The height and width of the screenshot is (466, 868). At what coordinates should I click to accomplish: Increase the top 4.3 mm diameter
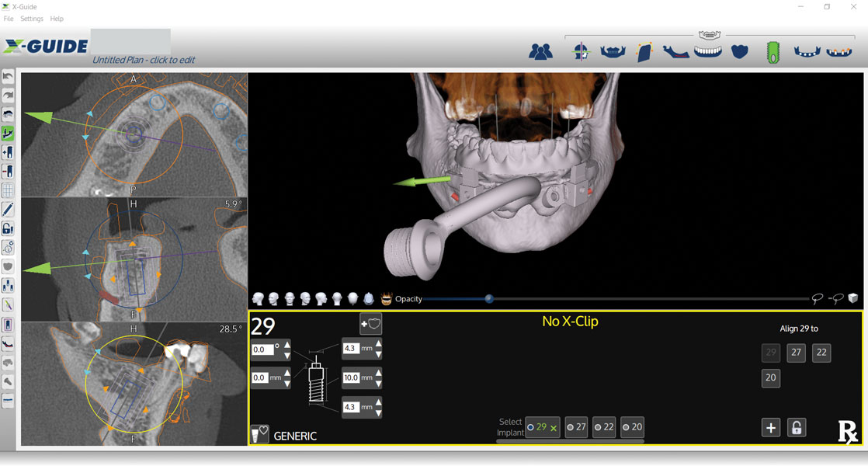point(378,344)
